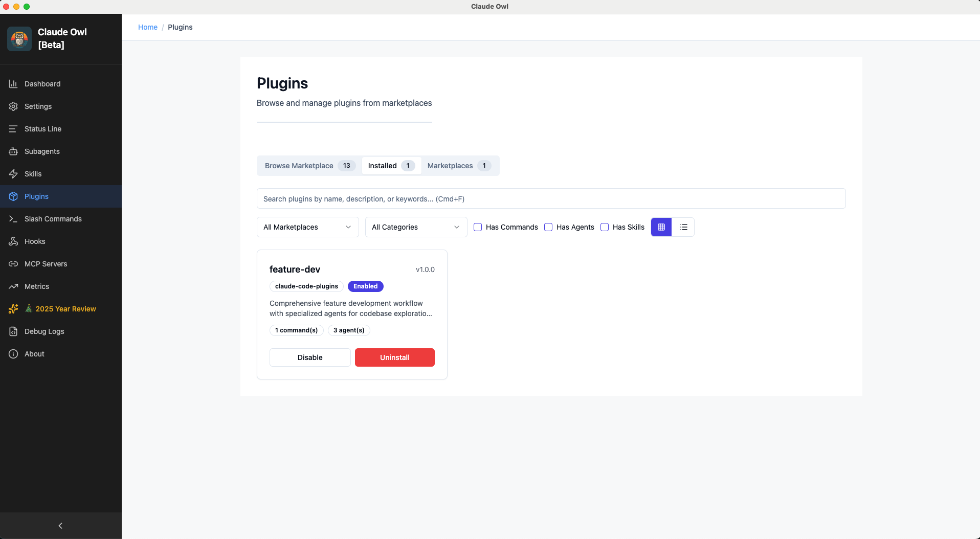Check the Has Agents filter
The height and width of the screenshot is (539, 980).
548,227
